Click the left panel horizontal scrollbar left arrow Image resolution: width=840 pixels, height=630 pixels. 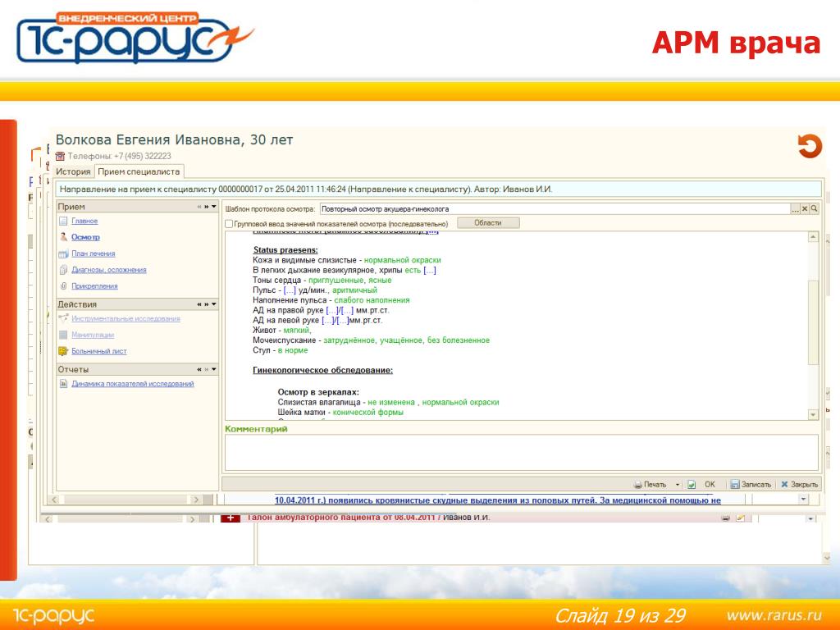[x=54, y=500]
